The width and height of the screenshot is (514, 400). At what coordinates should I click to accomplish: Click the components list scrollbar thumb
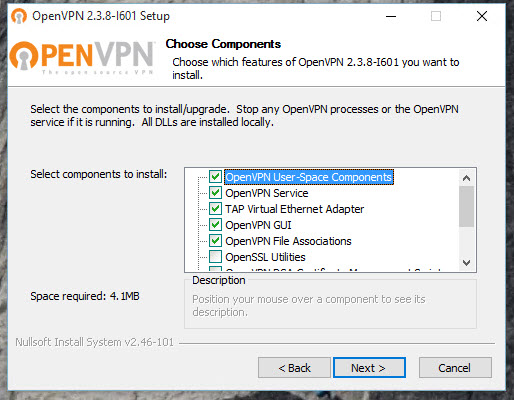466,207
